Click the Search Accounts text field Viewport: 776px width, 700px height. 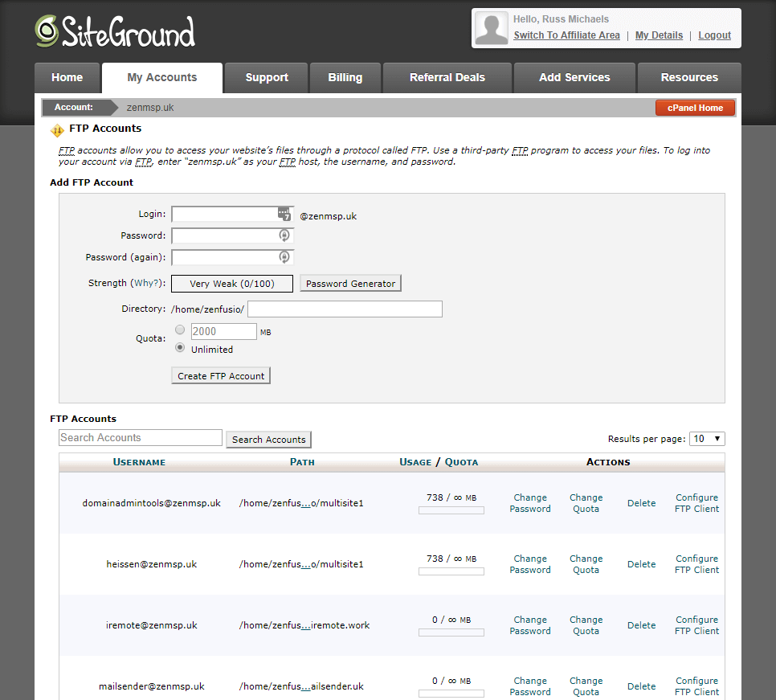[141, 438]
